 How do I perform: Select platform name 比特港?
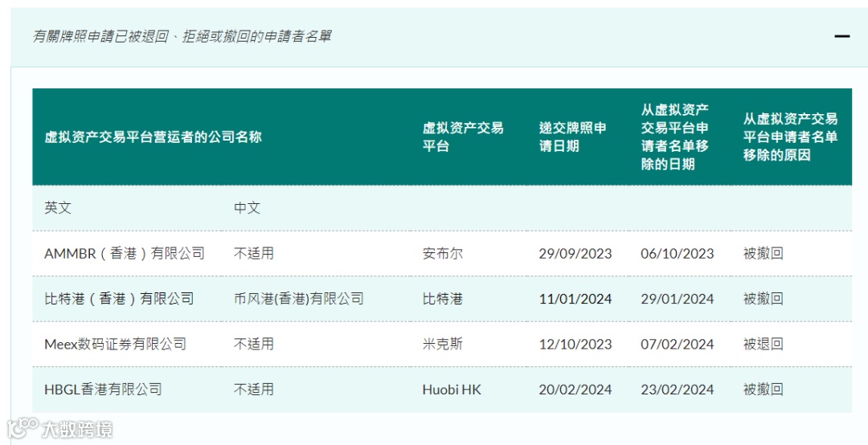(442, 299)
